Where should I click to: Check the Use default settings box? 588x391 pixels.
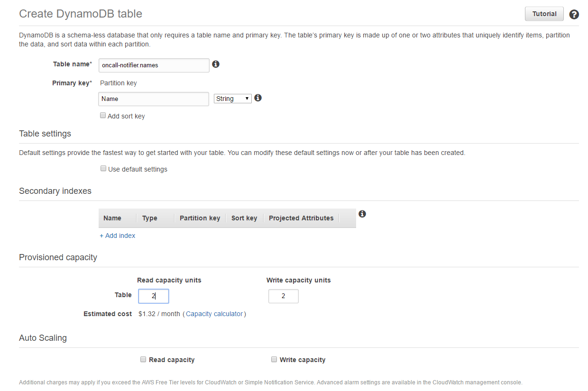(103, 169)
